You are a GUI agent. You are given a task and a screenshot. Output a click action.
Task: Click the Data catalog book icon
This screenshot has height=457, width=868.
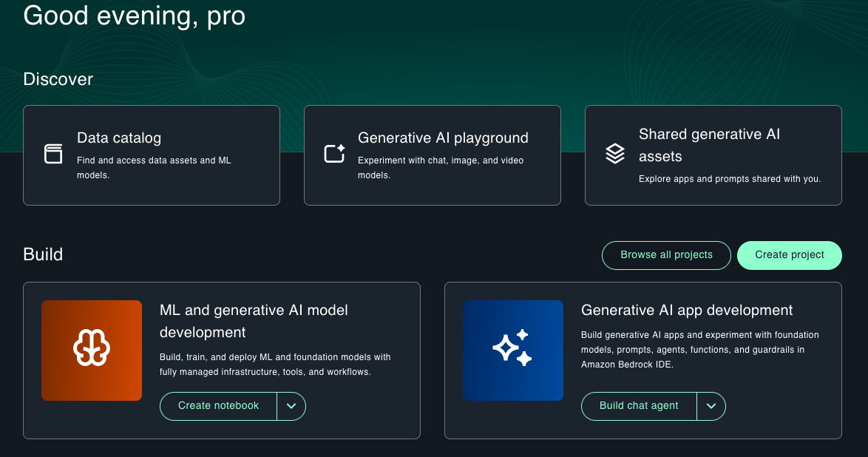tap(53, 154)
